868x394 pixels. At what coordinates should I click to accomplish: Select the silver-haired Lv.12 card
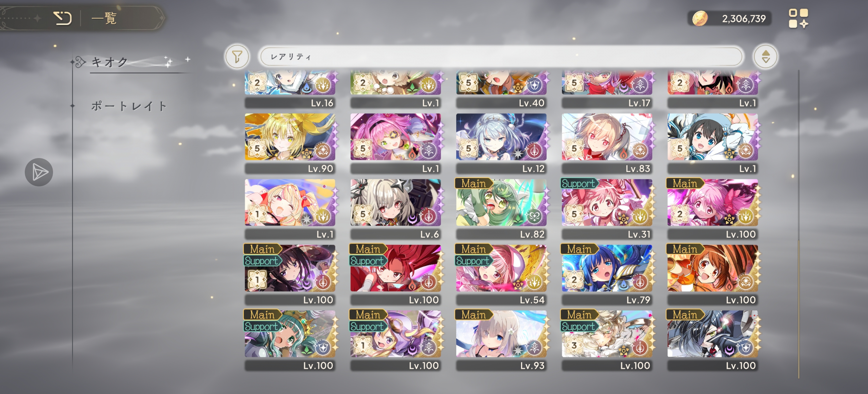coord(501,143)
